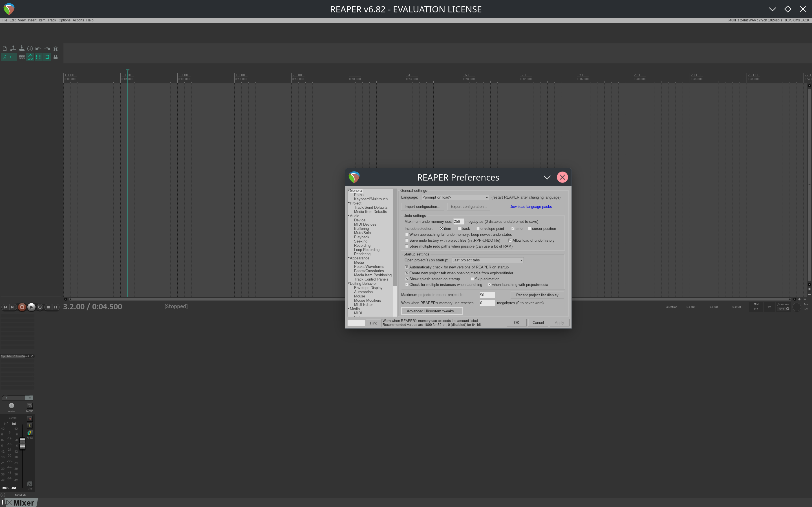Uncheck Show splash screen on startup
This screenshot has width=812, height=507.
click(x=407, y=279)
